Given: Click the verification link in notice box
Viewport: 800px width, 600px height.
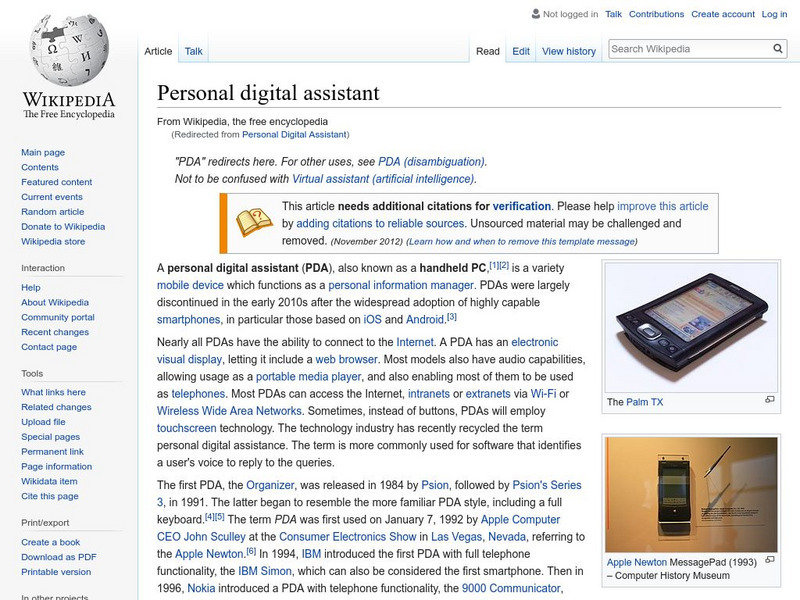Looking at the screenshot, I should (x=521, y=206).
